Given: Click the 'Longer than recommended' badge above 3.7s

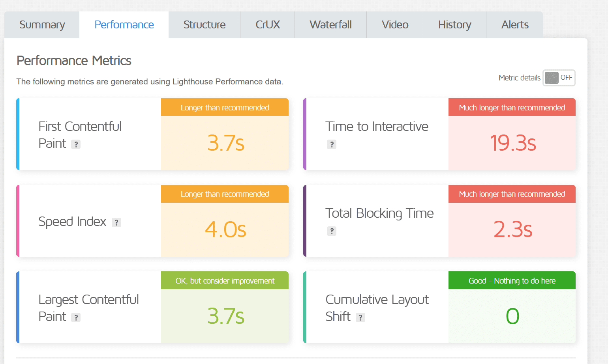Looking at the screenshot, I should (x=225, y=107).
